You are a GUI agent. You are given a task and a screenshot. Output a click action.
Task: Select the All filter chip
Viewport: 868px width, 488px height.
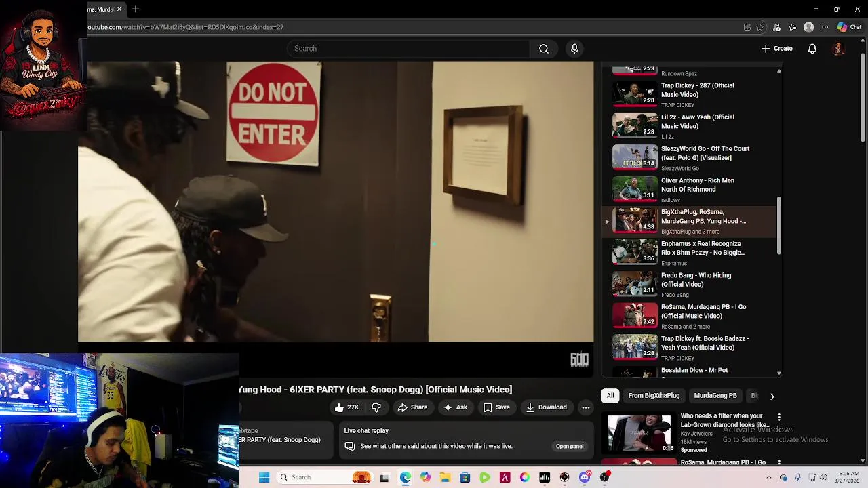[x=610, y=396]
